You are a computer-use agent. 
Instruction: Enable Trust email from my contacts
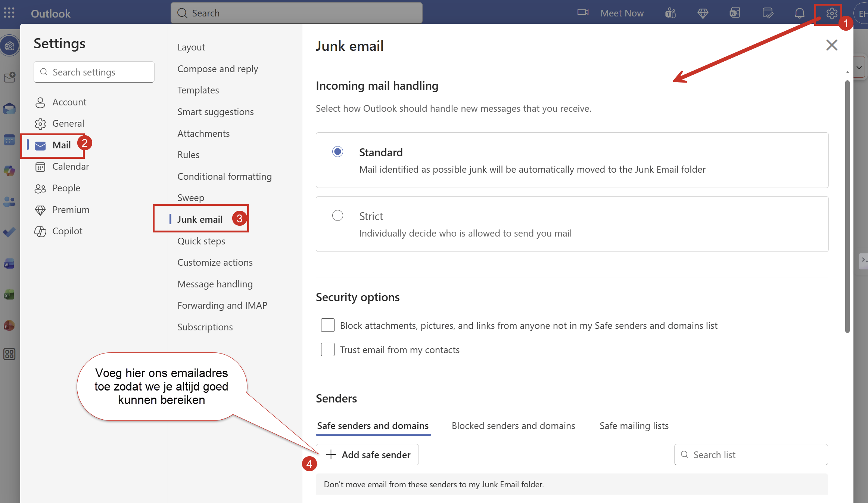(327, 349)
